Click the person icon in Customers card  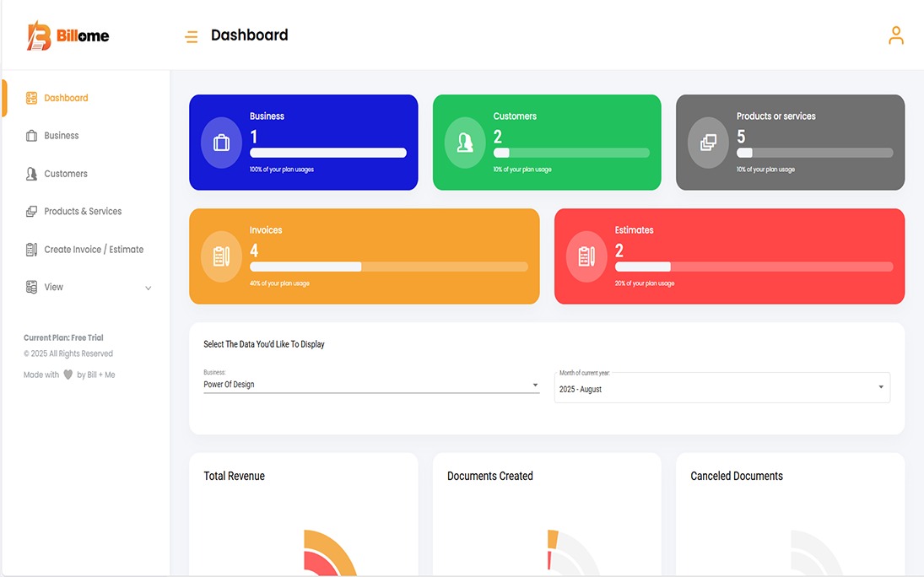(465, 143)
